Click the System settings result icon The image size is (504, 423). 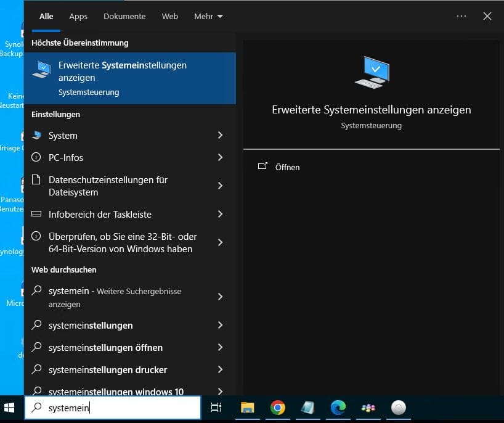point(36,136)
